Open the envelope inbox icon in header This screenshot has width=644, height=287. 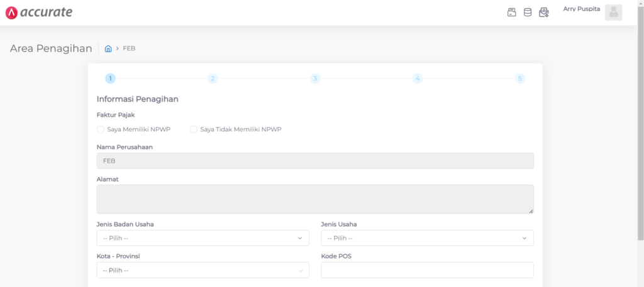point(544,13)
